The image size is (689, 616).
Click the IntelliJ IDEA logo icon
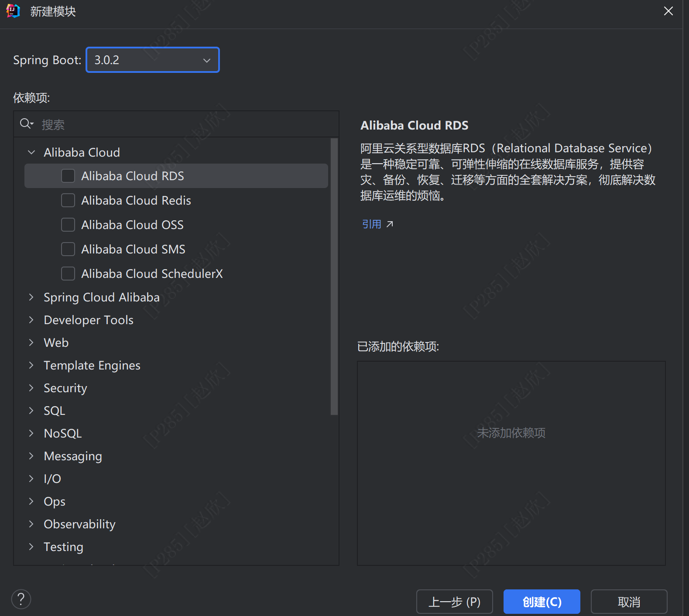13,11
